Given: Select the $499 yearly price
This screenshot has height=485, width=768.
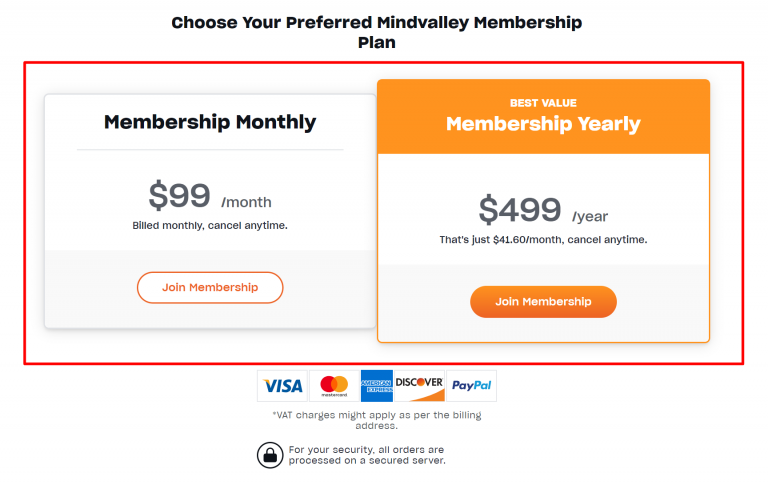Looking at the screenshot, I should (520, 210).
